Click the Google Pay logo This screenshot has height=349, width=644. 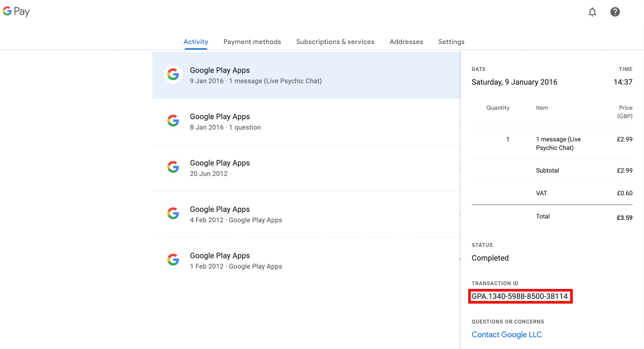16,11
